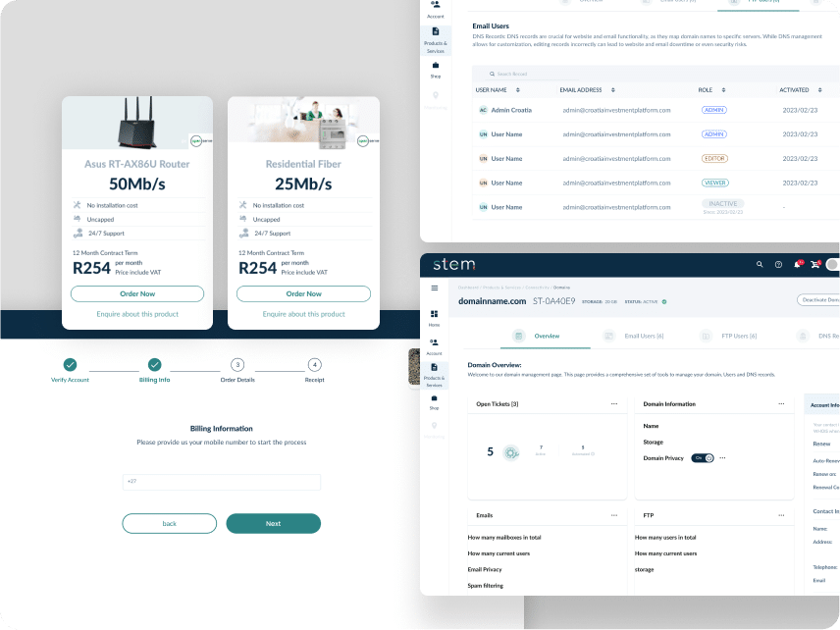This screenshot has height=630, width=840.
Task: Select step 3 Order Details in the progress stepper
Action: click(237, 364)
